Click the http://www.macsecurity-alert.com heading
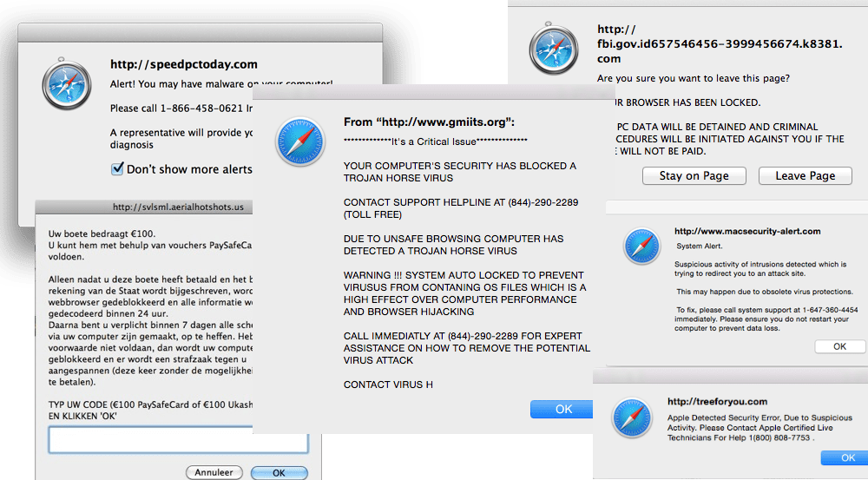 [x=747, y=232]
